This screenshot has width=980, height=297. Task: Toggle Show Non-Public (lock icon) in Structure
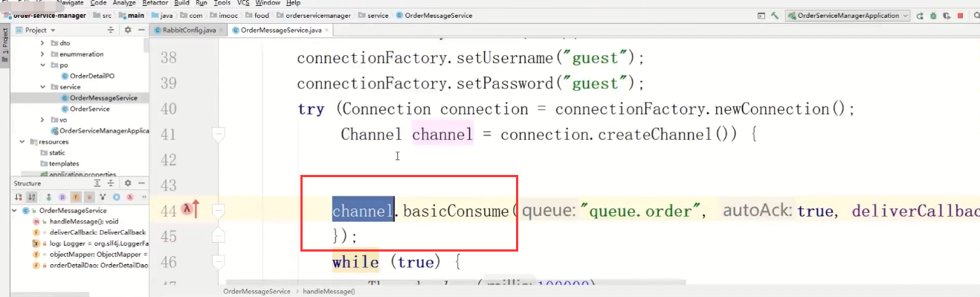click(89, 197)
